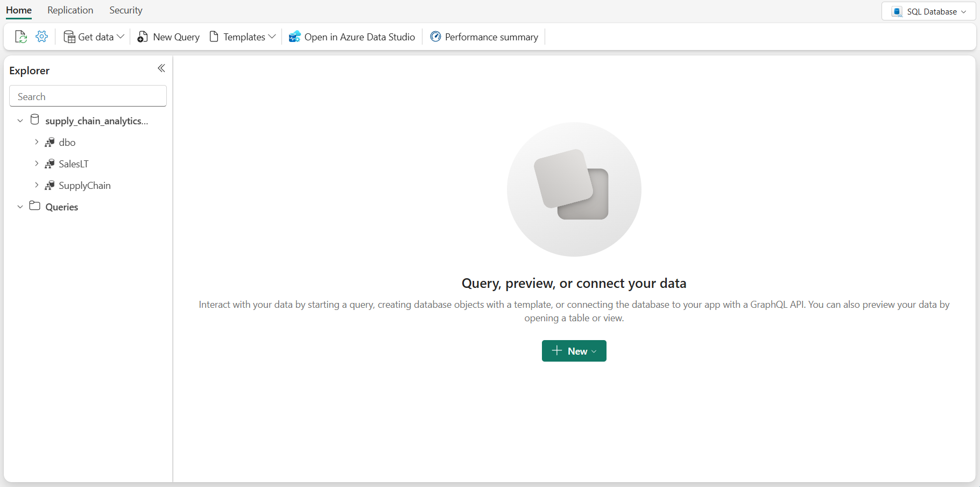Open Performance summary gauge icon
Screen dimensions: 980x487
click(x=435, y=37)
